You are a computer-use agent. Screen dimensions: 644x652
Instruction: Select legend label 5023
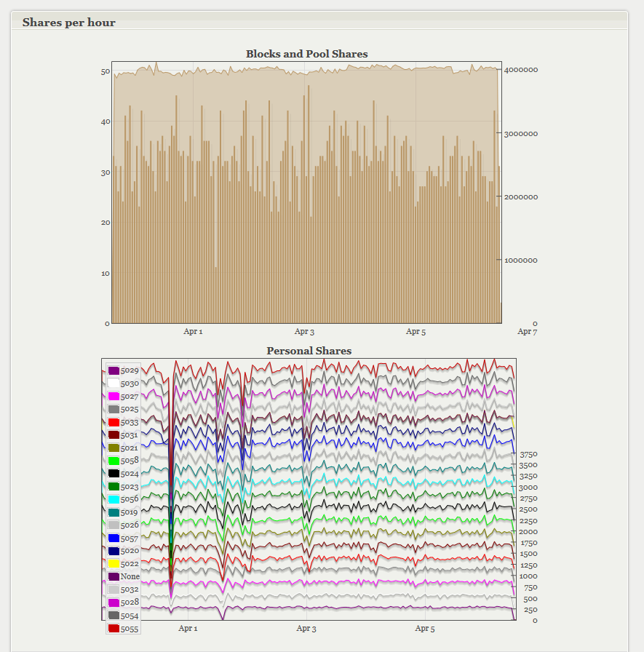(x=130, y=487)
